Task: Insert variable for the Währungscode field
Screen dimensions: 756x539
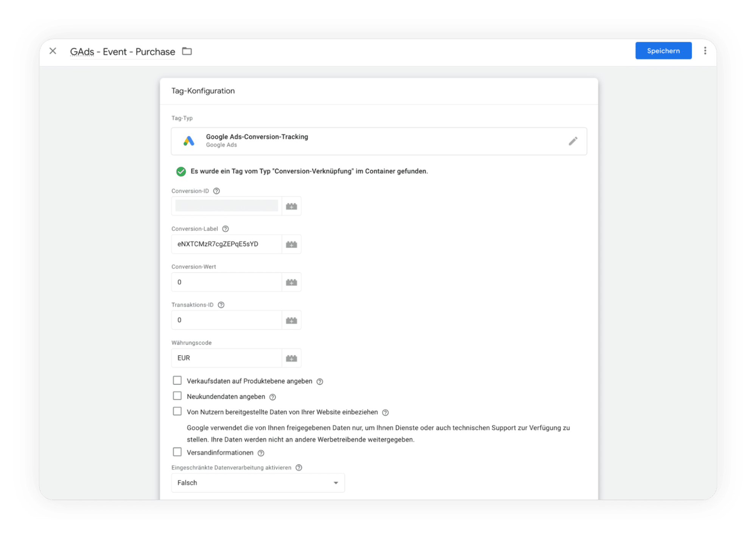Action: pos(291,358)
